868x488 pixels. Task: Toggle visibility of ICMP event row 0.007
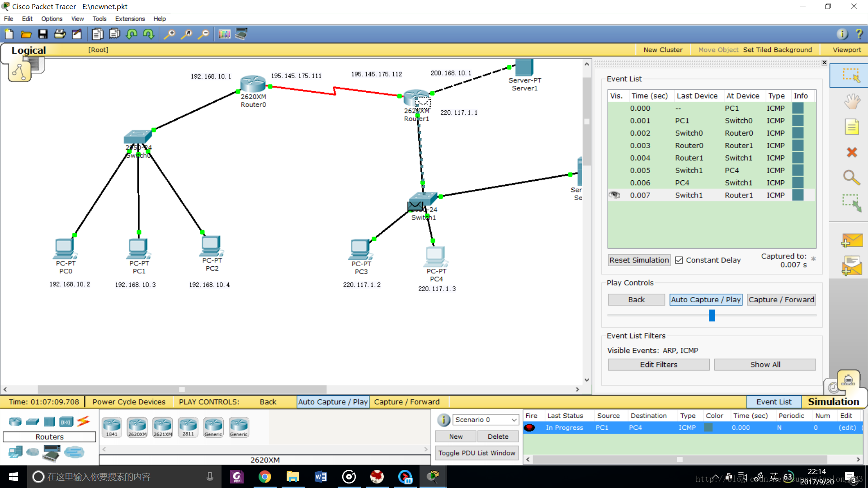pyautogui.click(x=616, y=195)
